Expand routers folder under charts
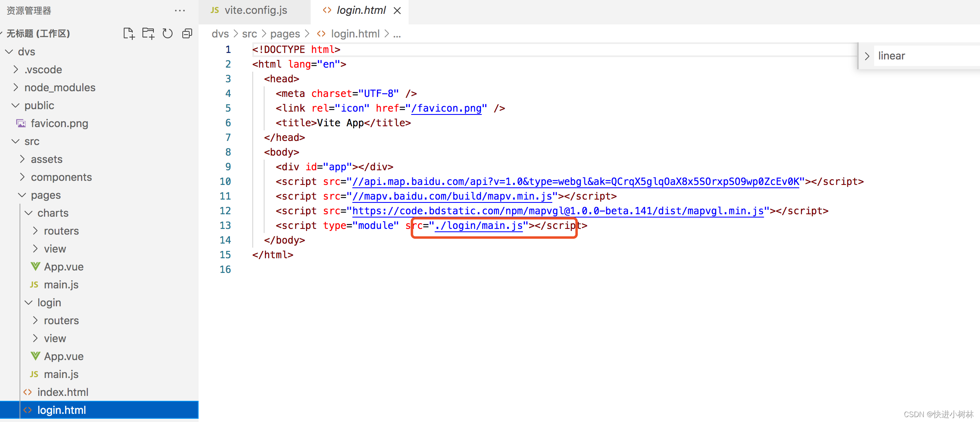 (35, 231)
